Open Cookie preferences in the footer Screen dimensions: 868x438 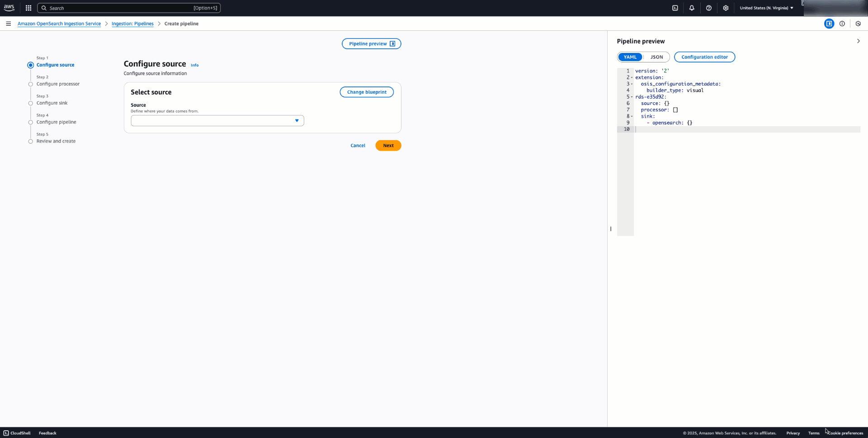[x=845, y=433]
